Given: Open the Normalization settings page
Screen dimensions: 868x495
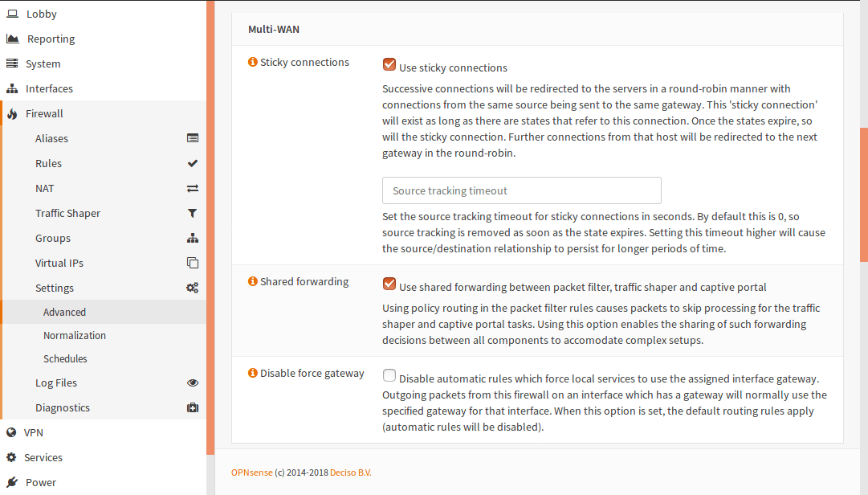Looking at the screenshot, I should pyautogui.click(x=75, y=335).
